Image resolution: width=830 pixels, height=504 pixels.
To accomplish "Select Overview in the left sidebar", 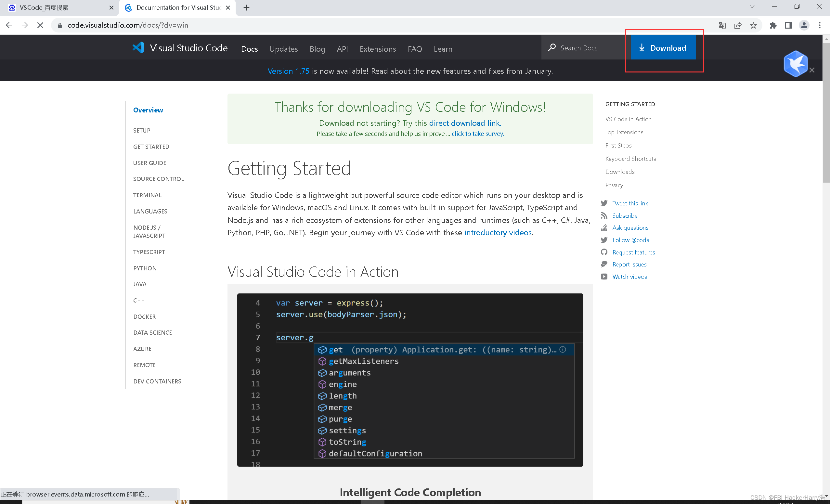I will click(148, 110).
